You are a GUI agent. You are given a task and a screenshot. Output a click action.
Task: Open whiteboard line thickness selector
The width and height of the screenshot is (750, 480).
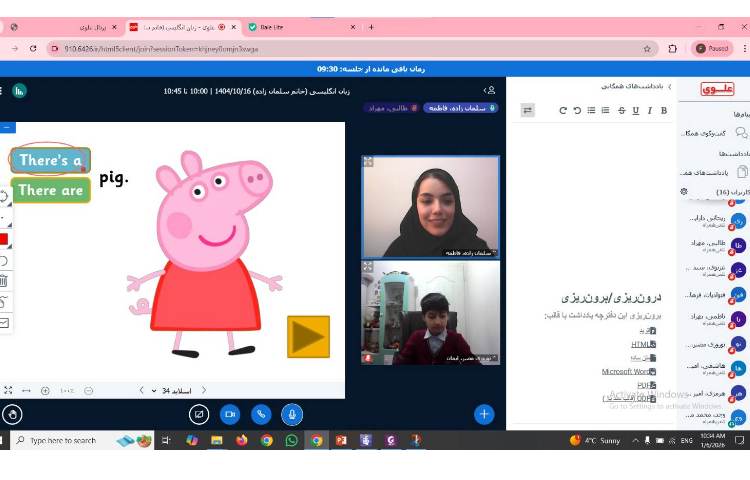(4, 218)
